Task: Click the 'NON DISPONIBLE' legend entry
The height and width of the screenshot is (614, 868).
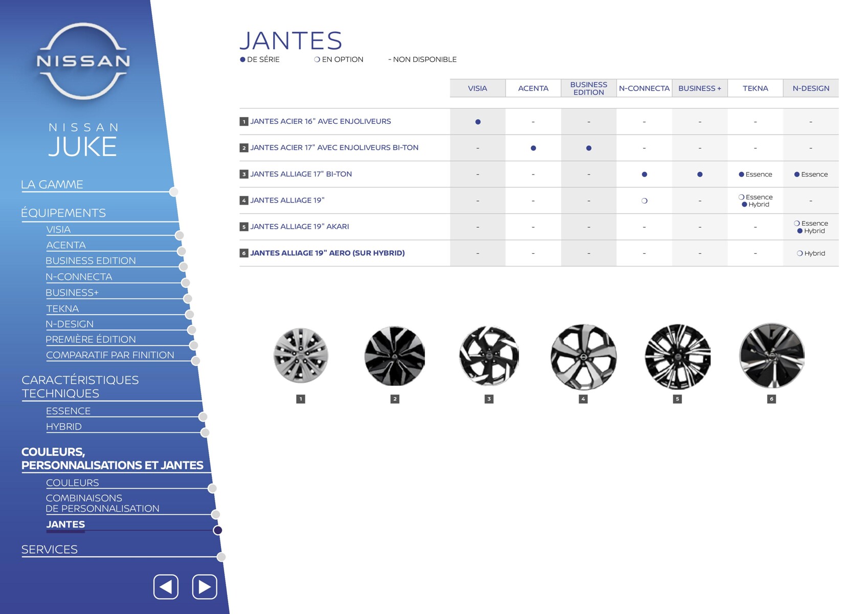Action: click(x=422, y=59)
